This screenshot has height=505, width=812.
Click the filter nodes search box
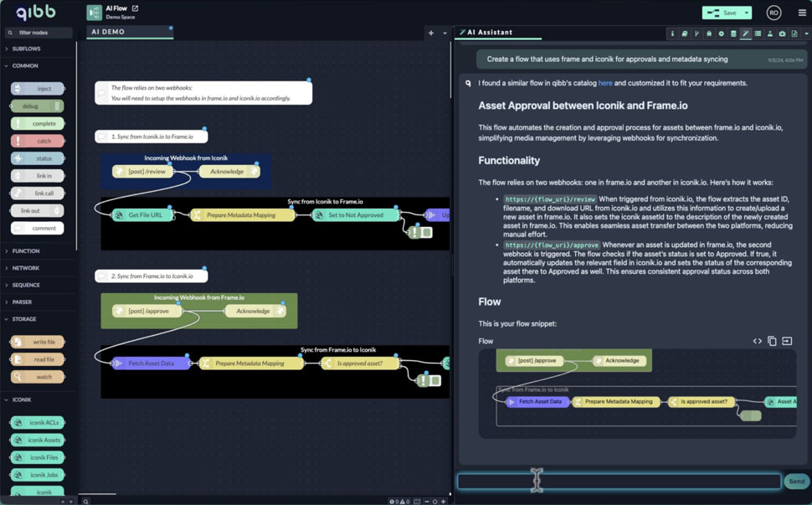pyautogui.click(x=39, y=33)
